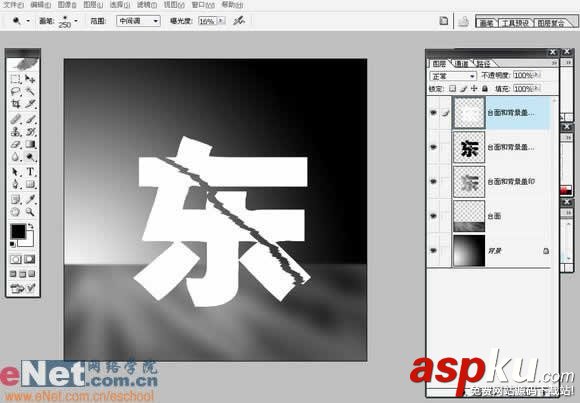Screen dimensions: 580x403
Task: Open the 画笔 palette well tab
Action: click(486, 23)
